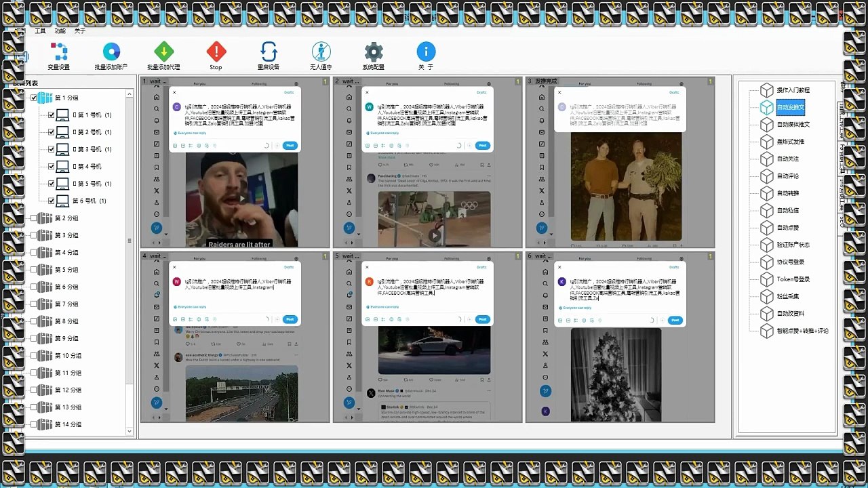
Task: Click notifications bell in panel 3 sidebar
Action: point(542,121)
